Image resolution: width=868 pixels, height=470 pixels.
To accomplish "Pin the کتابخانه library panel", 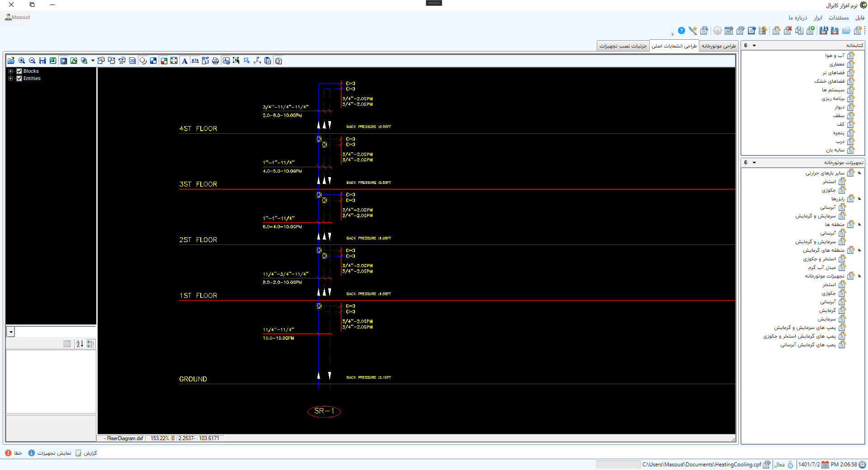I will [746, 46].
